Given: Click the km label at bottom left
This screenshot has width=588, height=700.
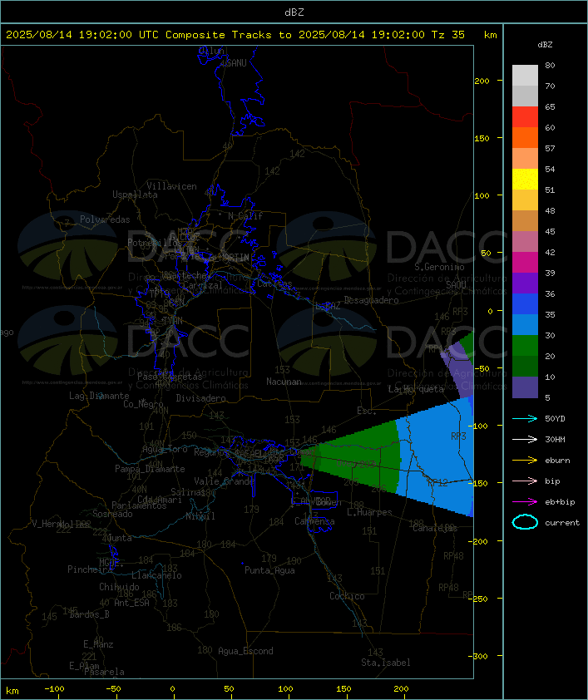Looking at the screenshot, I should [x=12, y=691].
